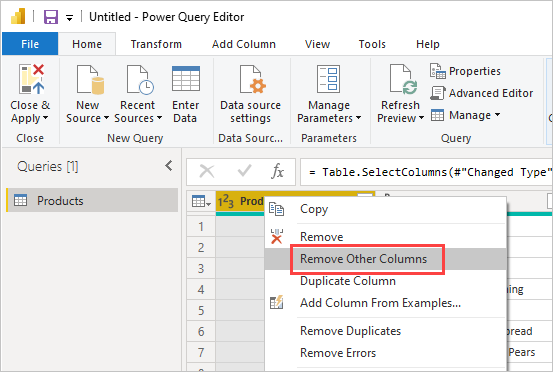Select row number 7

pos(201,352)
